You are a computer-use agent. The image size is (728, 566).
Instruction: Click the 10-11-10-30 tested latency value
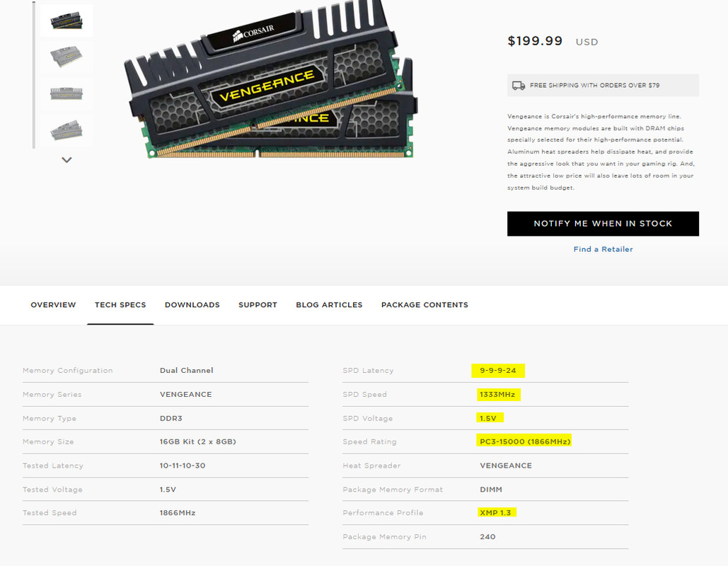coord(182,466)
